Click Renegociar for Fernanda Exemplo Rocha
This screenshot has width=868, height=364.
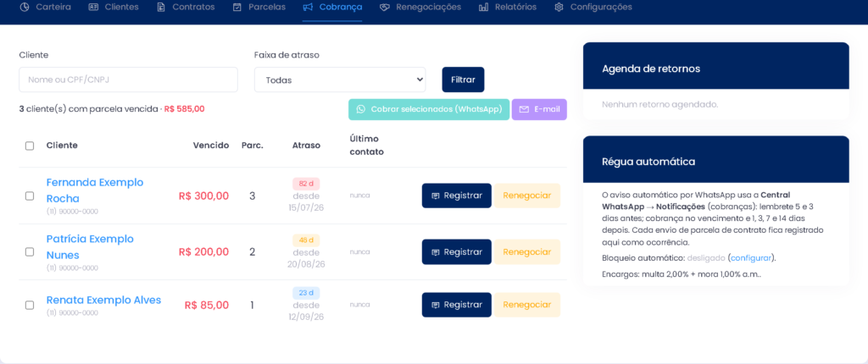click(x=527, y=196)
